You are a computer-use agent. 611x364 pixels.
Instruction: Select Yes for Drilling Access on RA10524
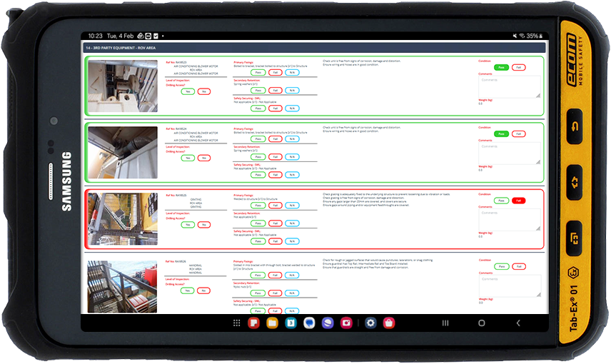pos(188,158)
